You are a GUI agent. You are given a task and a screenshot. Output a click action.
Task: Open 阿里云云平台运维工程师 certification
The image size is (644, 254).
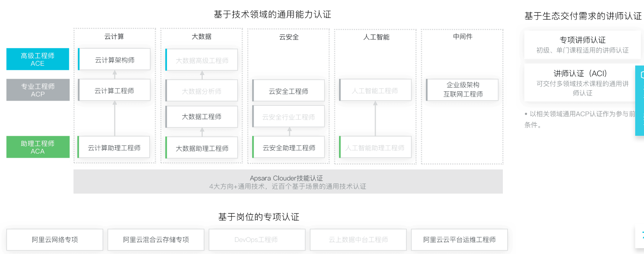click(x=459, y=240)
